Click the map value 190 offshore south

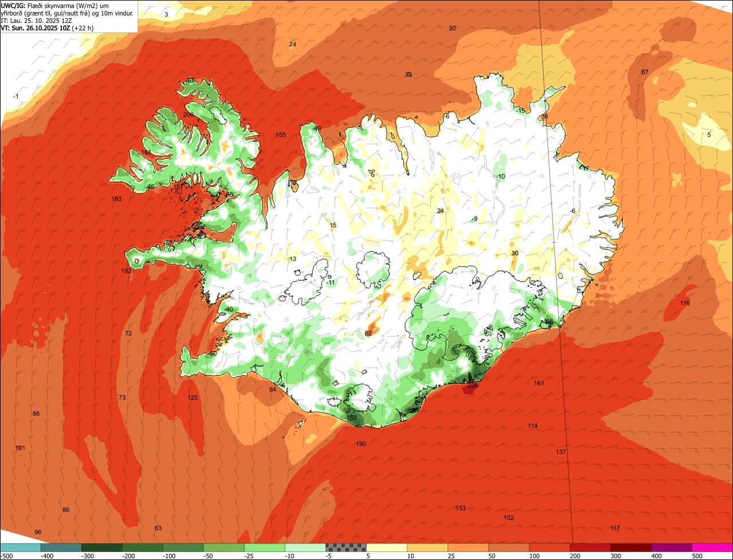(x=361, y=444)
